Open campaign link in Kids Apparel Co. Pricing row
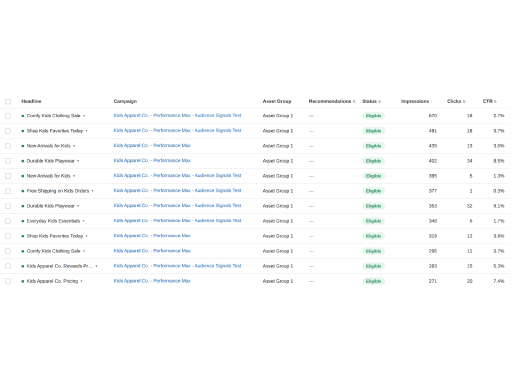Image resolution: width=512 pixels, height=384 pixels. [152, 281]
